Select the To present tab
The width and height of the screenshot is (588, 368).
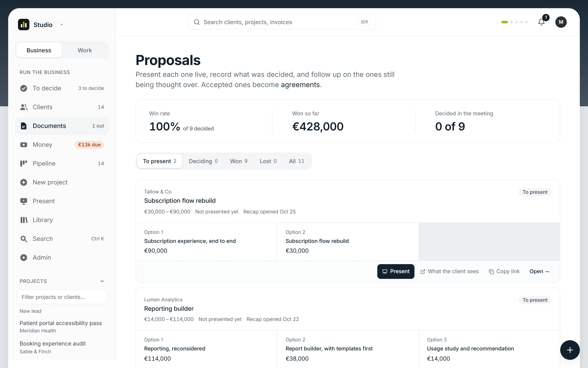(160, 161)
